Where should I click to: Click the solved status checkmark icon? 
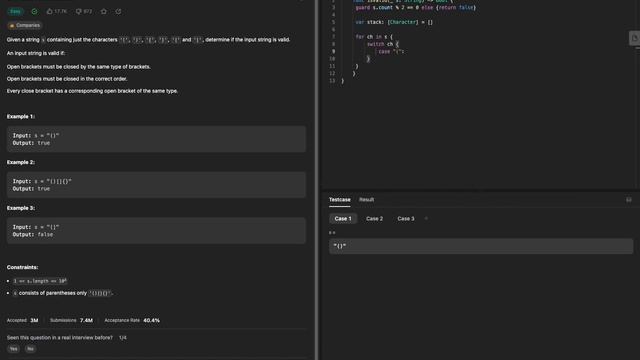(34, 11)
